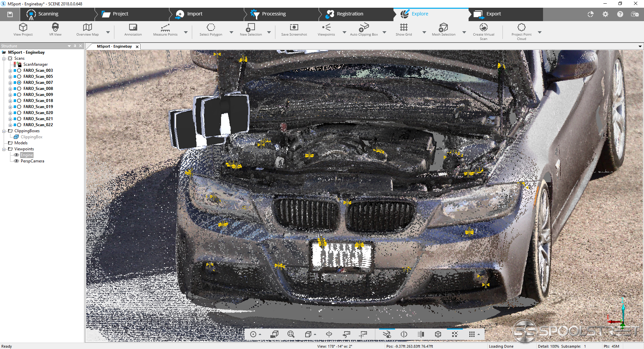Click the vertical bars icon in bottom toolbar
This screenshot has width=644, height=349.
click(x=421, y=334)
